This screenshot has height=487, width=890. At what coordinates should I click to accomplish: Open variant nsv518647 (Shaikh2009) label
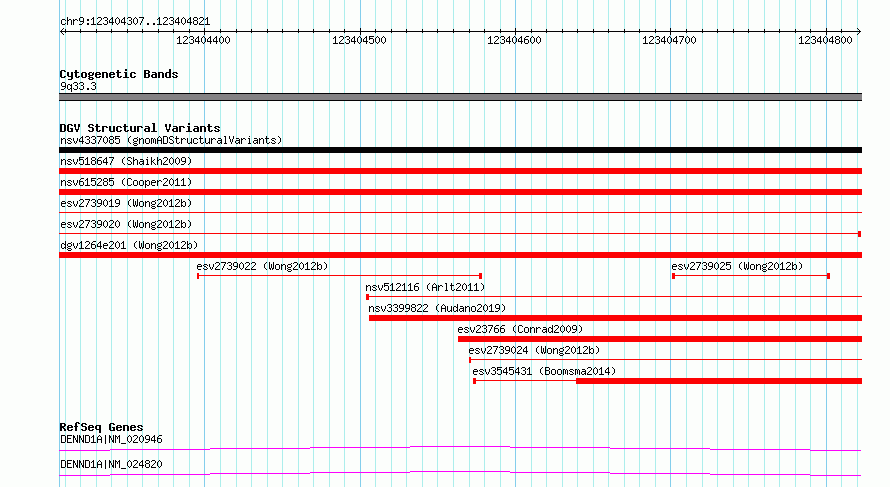(x=126, y=161)
